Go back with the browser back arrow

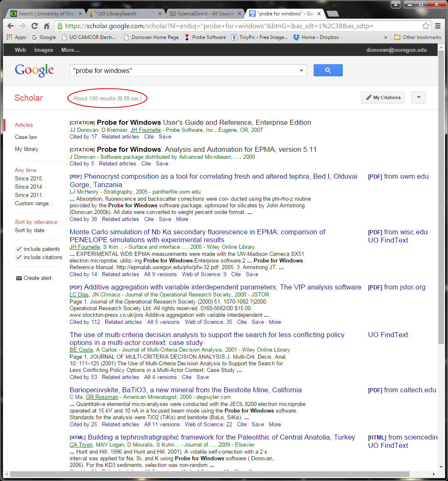coord(11,26)
